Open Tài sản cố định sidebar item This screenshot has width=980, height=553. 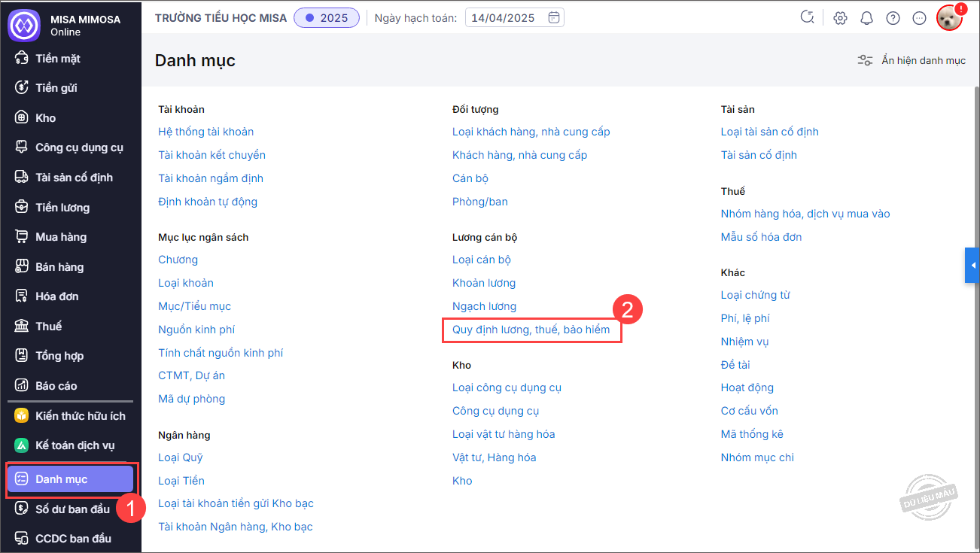tap(74, 178)
